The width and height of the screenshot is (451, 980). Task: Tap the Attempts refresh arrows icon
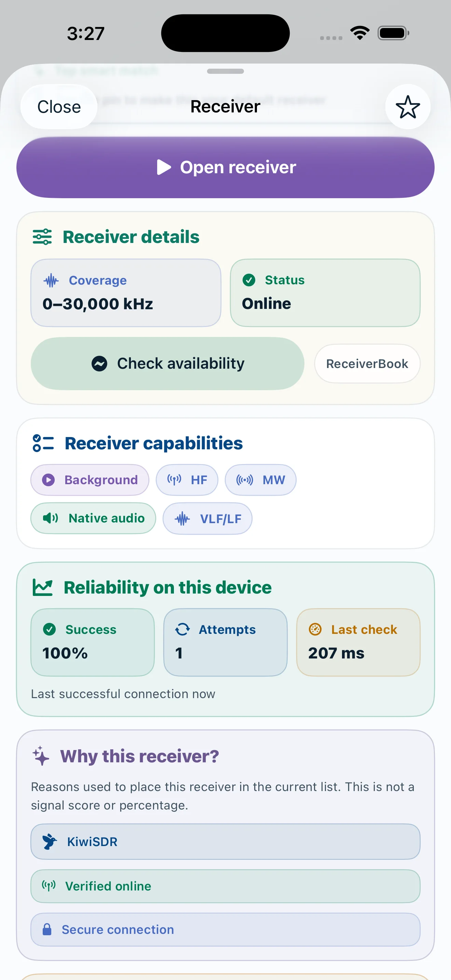pos(182,630)
